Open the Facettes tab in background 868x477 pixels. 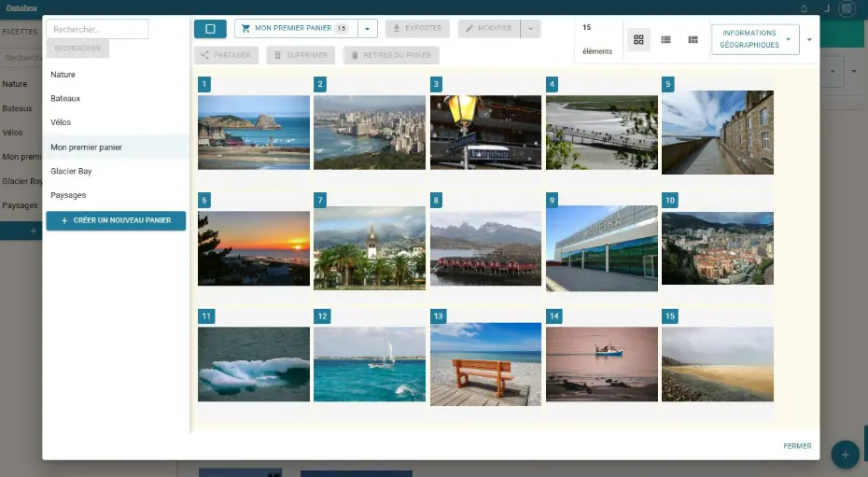20,32
